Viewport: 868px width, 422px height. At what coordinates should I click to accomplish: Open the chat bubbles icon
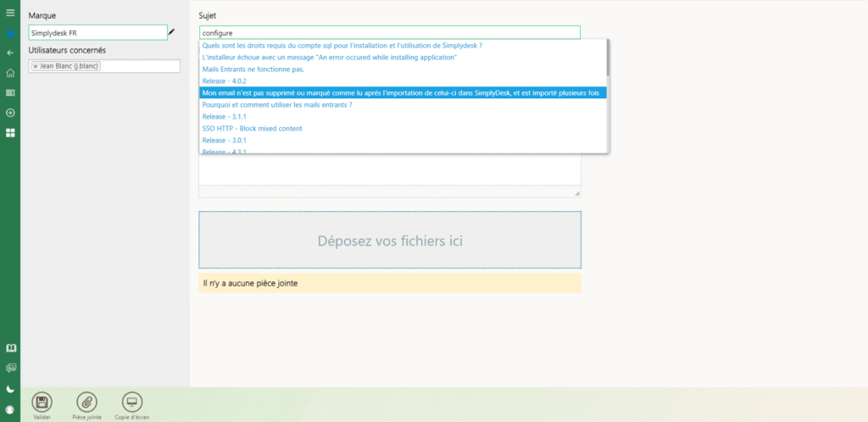(x=10, y=369)
